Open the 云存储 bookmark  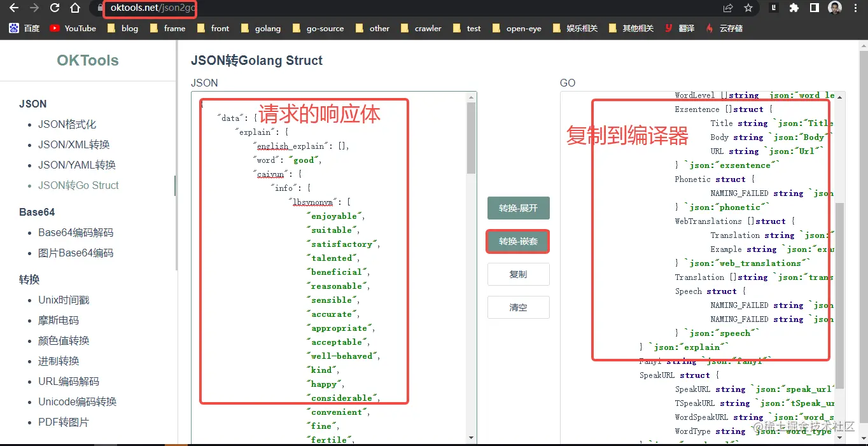coord(724,28)
